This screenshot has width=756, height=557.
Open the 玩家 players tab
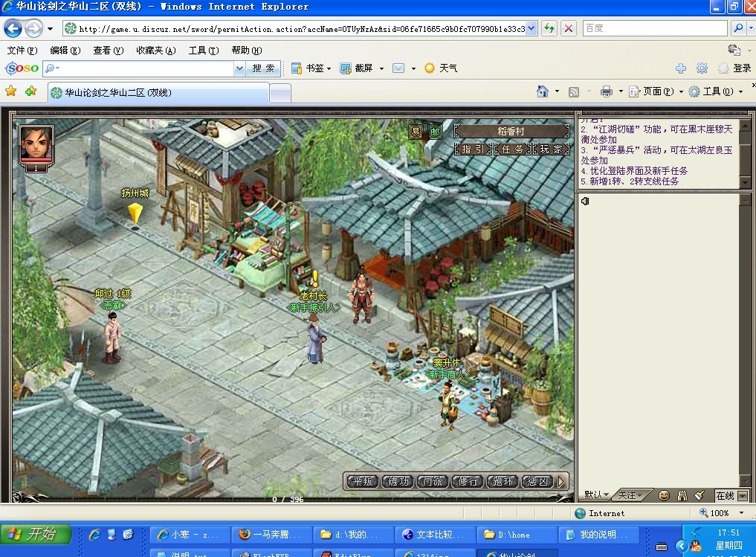coord(551,149)
